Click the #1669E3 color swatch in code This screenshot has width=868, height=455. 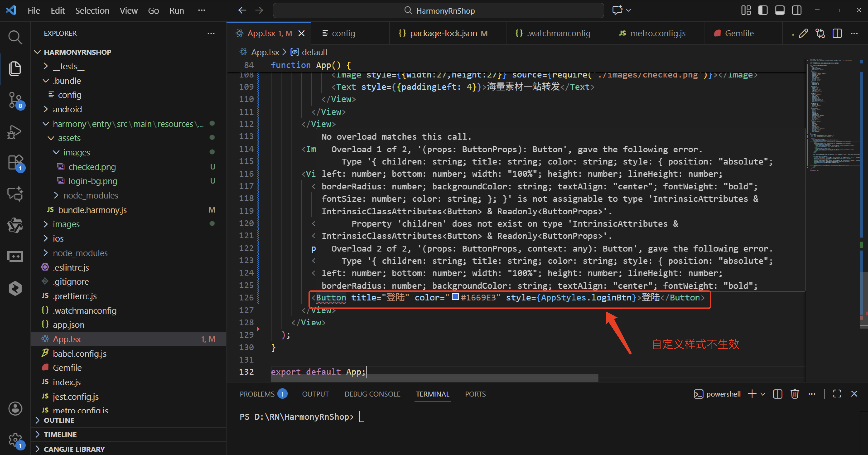coord(455,297)
